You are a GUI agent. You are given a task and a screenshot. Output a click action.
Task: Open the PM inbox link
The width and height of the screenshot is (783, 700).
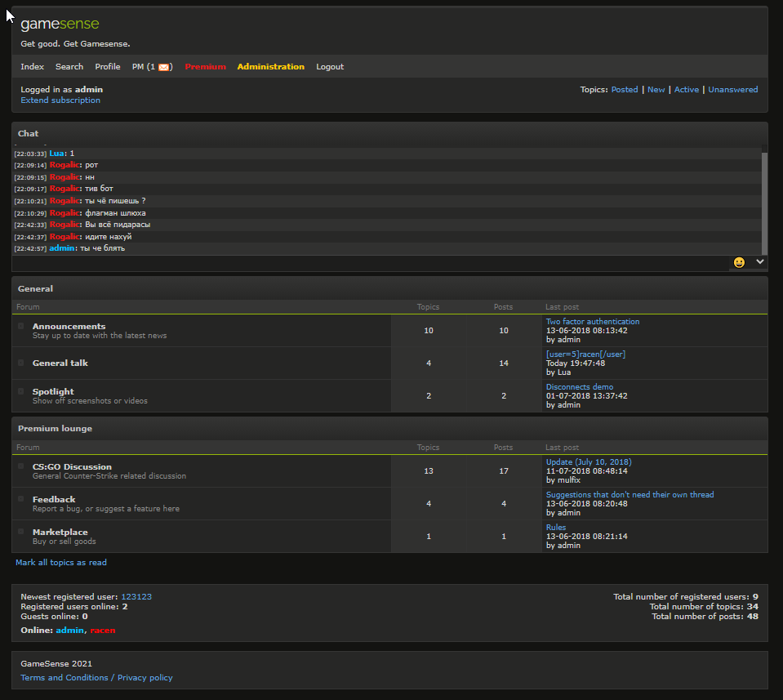(153, 67)
